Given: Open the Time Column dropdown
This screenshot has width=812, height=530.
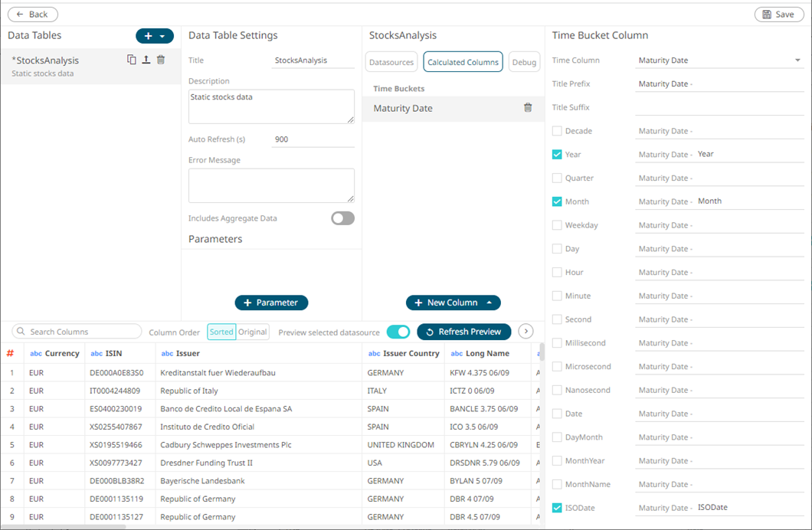Looking at the screenshot, I should 797,60.
